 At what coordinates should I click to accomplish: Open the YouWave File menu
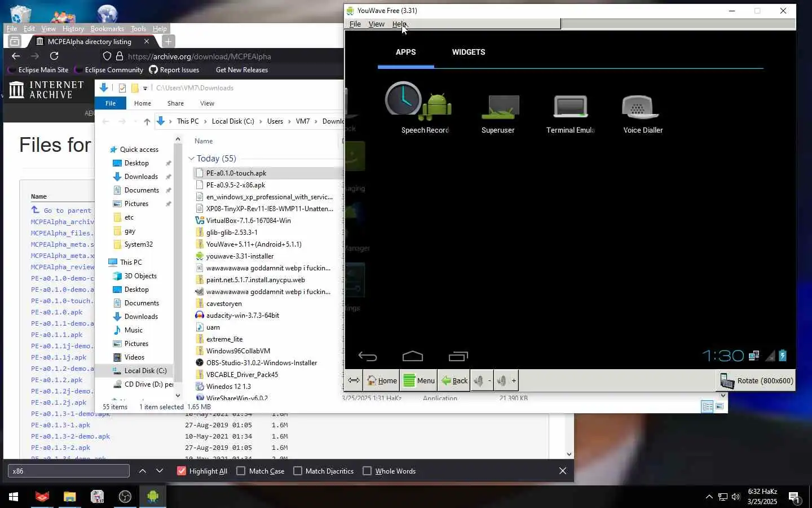coord(355,24)
